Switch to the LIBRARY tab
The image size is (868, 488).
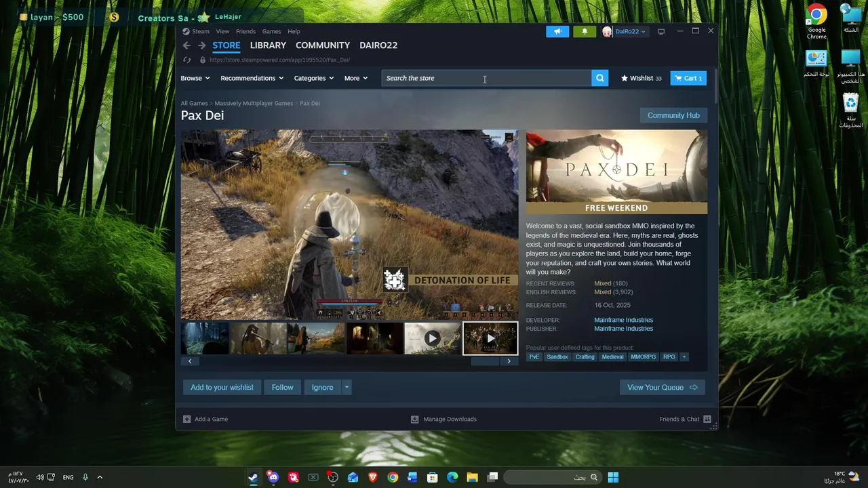click(x=268, y=45)
